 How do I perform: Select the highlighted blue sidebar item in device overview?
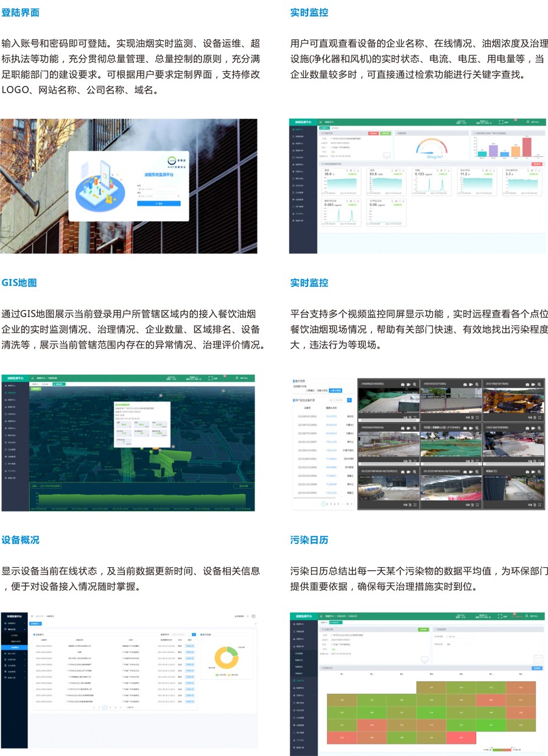(x=13, y=648)
